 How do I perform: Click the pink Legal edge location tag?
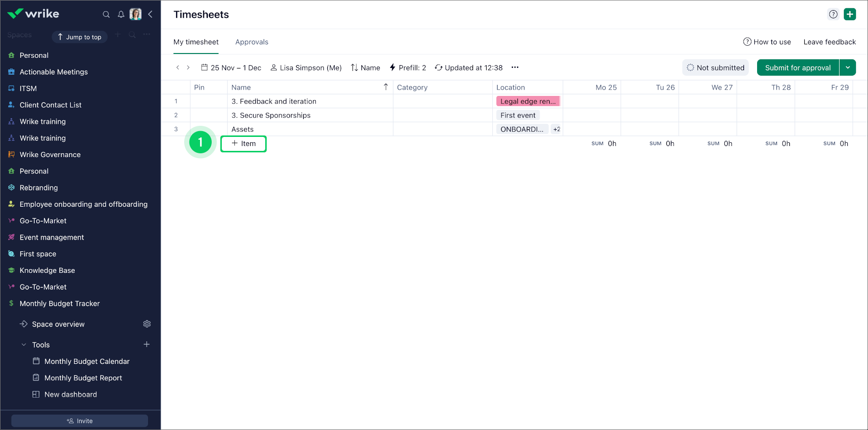[x=528, y=101]
